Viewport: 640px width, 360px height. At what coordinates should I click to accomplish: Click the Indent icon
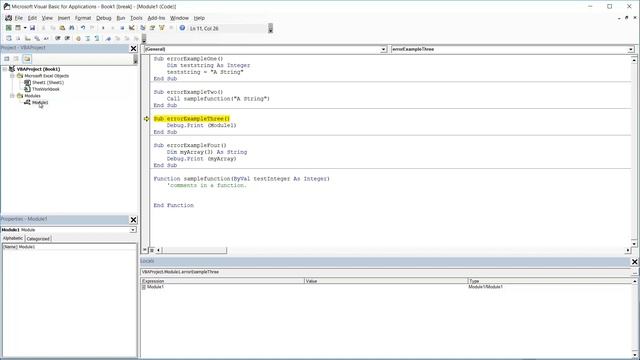click(58, 38)
